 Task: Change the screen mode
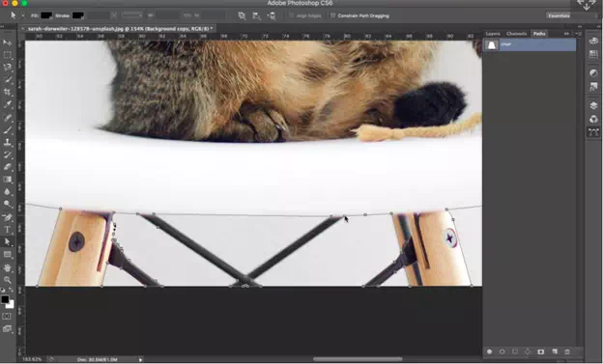coord(7,328)
